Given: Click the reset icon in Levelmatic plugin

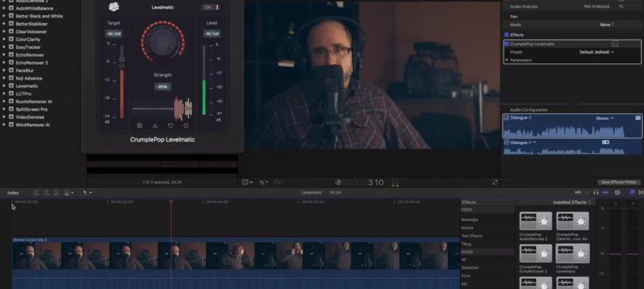Looking at the screenshot, I should [x=171, y=126].
